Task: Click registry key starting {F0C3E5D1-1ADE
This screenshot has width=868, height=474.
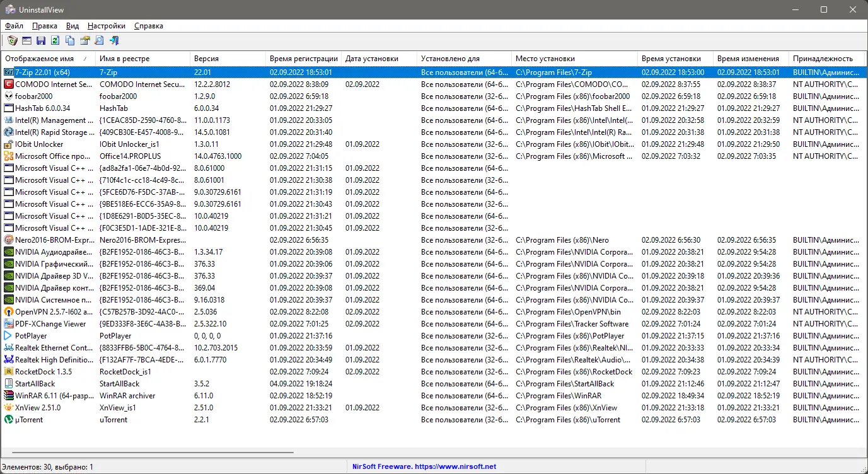Action: [x=143, y=228]
